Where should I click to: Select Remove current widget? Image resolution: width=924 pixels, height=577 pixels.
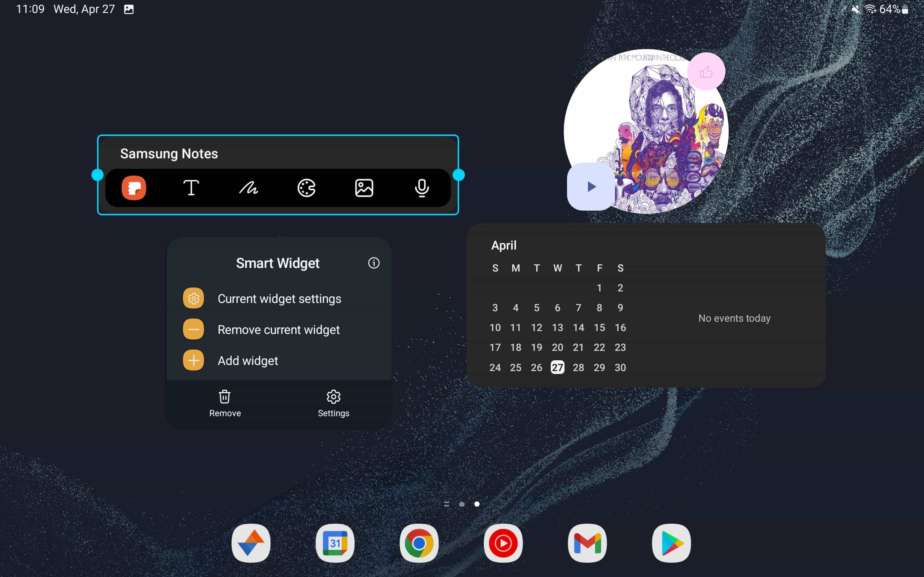(278, 329)
